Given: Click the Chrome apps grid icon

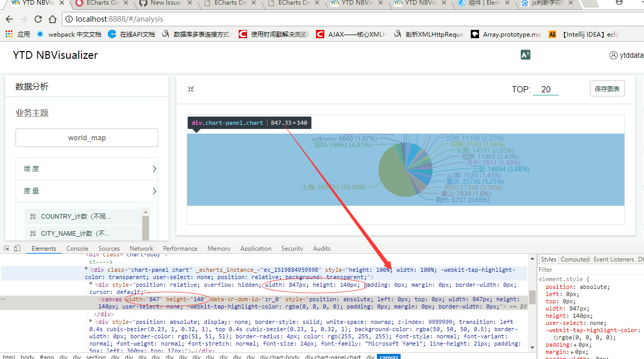Looking at the screenshot, I should pyautogui.click(x=8, y=34).
